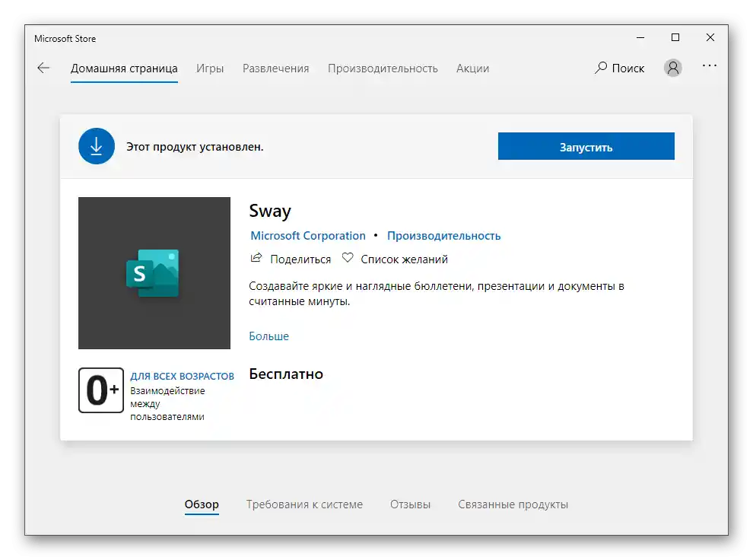Click the blue download status icon
753x560 pixels.
(x=97, y=146)
